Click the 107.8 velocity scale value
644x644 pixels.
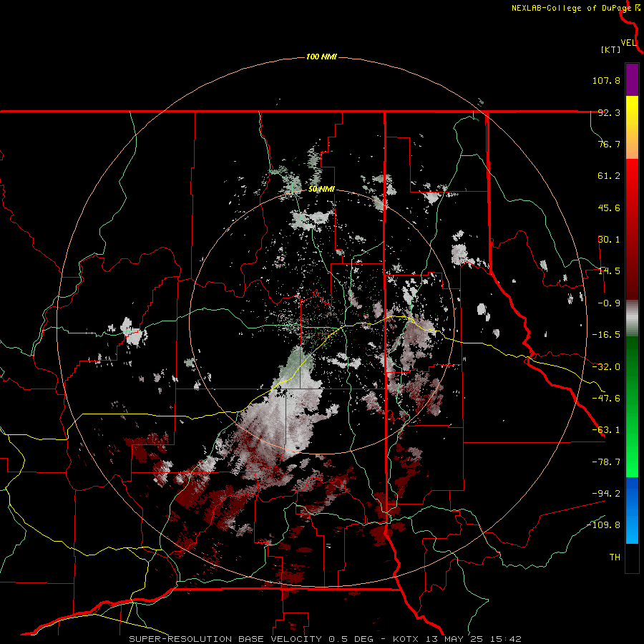(x=606, y=80)
